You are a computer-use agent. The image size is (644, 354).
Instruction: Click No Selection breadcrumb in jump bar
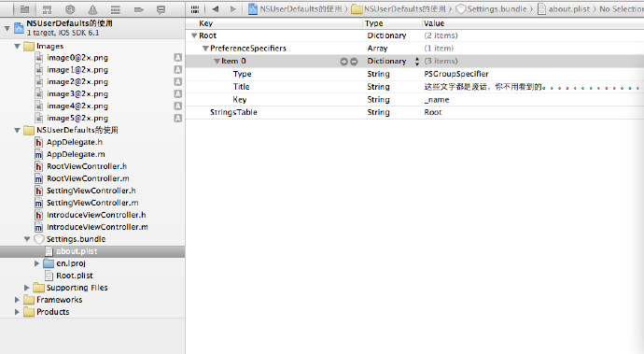pos(622,8)
